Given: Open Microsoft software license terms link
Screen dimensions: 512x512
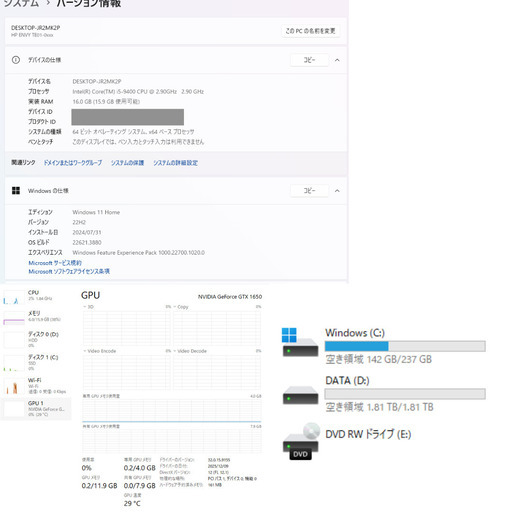Looking at the screenshot, I should click(69, 271).
